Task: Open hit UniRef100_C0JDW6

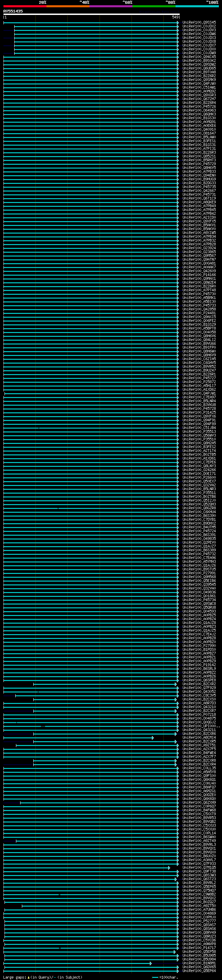Action: coord(199,34)
